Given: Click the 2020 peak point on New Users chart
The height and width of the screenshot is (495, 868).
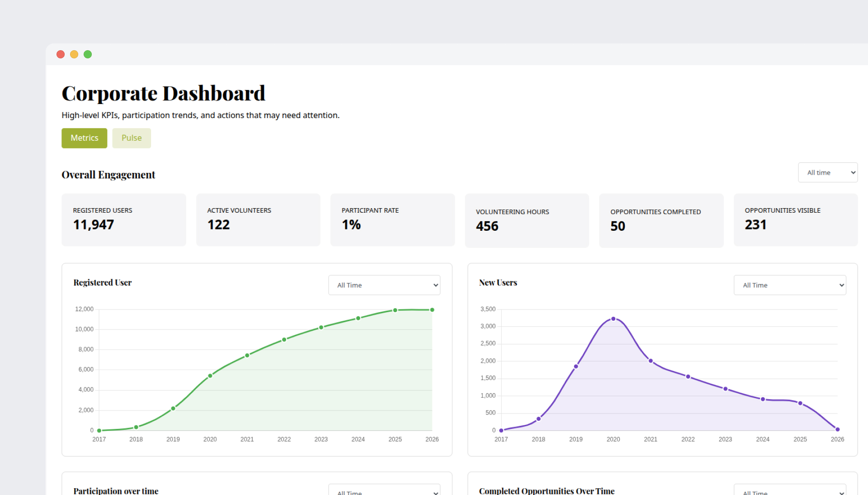Looking at the screenshot, I should click(x=613, y=319).
